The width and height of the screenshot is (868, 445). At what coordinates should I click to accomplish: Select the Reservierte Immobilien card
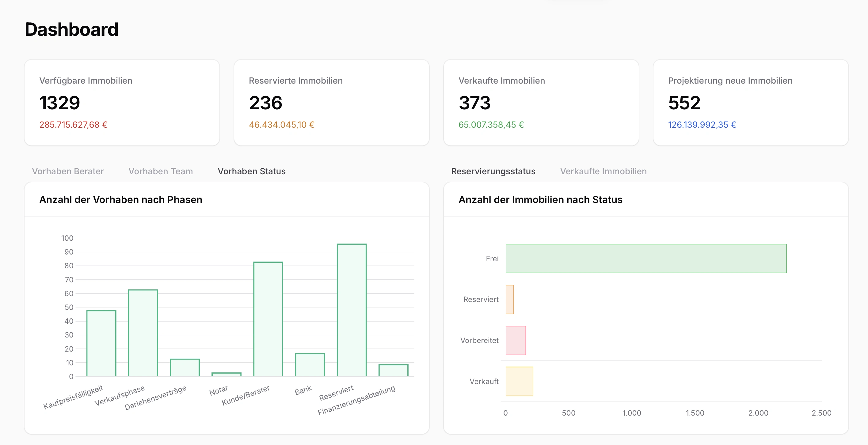(x=331, y=102)
